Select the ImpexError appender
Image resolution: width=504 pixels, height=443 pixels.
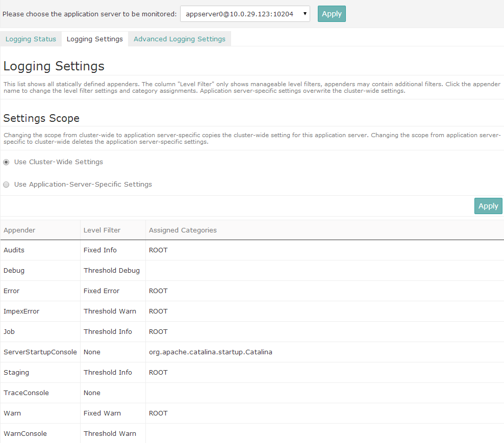[21, 311]
